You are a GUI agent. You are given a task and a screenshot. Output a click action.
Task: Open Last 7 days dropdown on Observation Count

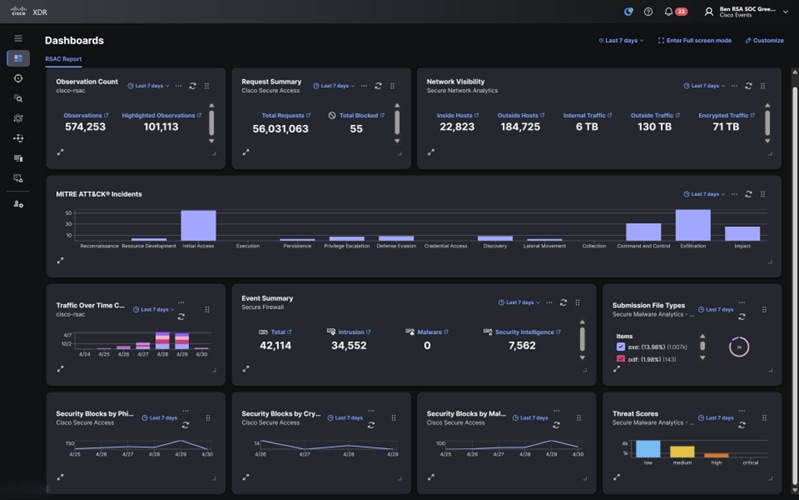[148, 86]
